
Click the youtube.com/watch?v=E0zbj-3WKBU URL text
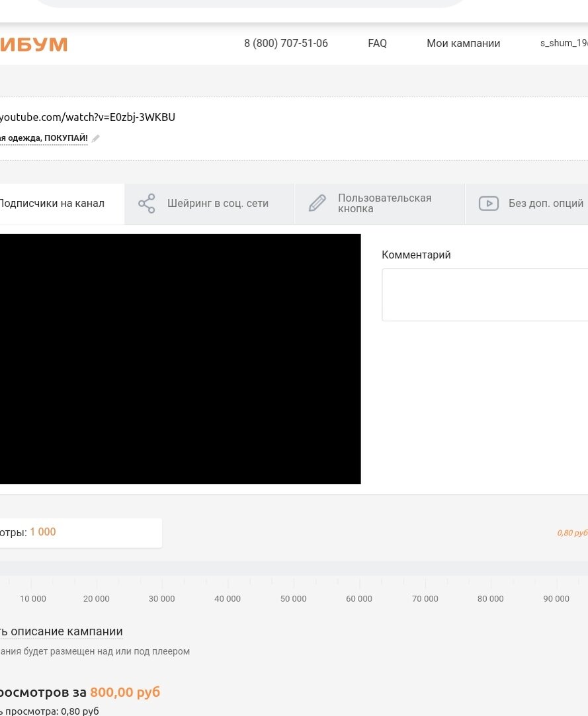[87, 118]
